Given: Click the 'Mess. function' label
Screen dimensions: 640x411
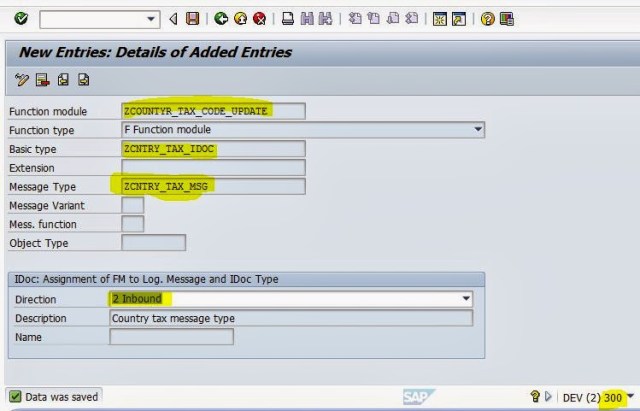Looking at the screenshot, I should 42,224.
